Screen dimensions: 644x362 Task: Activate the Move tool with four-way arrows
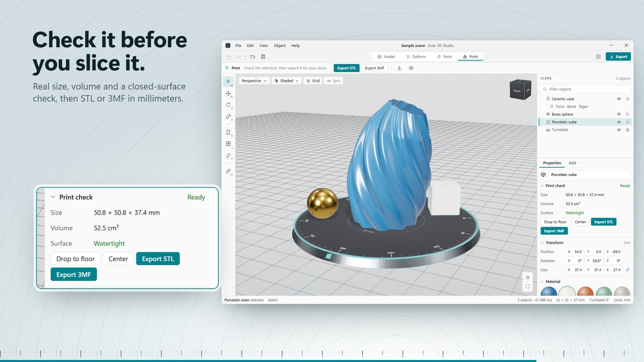(x=228, y=94)
